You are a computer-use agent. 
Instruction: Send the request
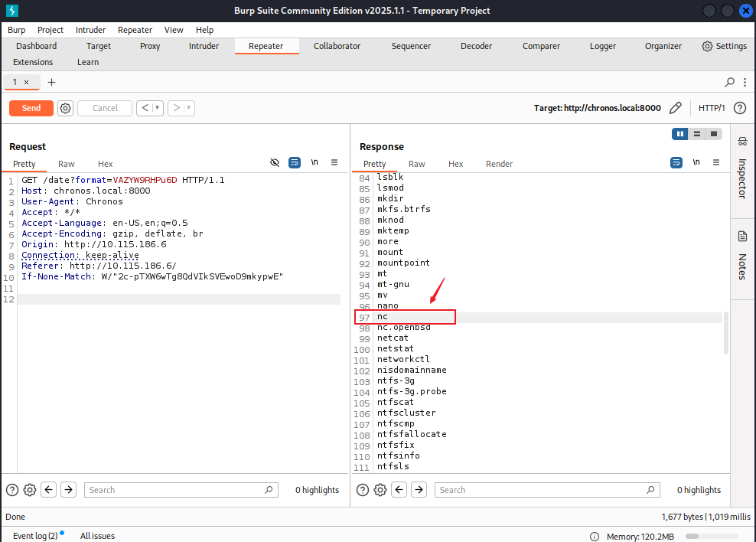31,108
